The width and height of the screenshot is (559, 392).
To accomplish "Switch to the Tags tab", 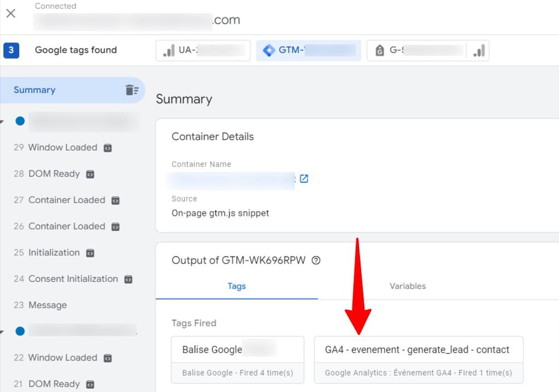I will tap(237, 287).
